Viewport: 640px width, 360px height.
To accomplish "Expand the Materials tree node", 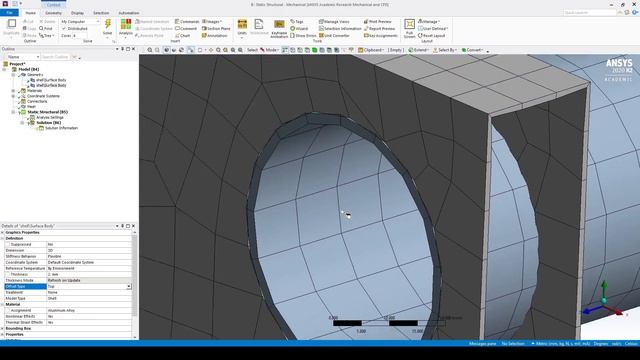I will click(13, 91).
